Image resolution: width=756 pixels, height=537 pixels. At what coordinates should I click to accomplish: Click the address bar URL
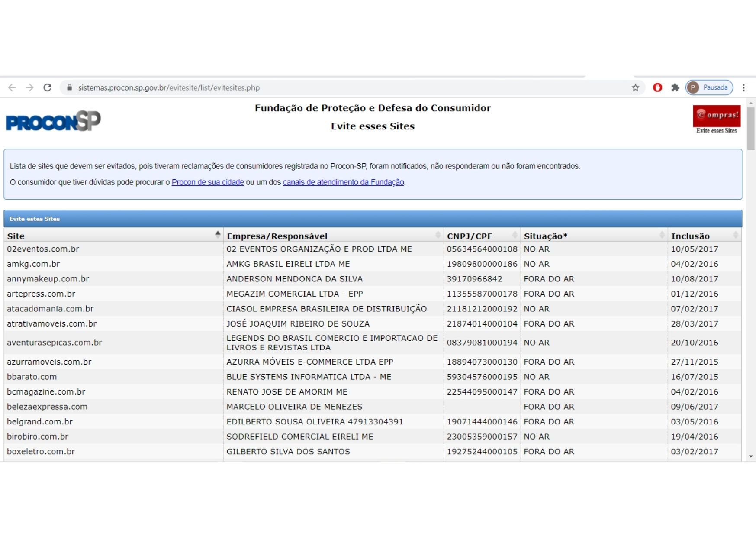click(x=169, y=87)
